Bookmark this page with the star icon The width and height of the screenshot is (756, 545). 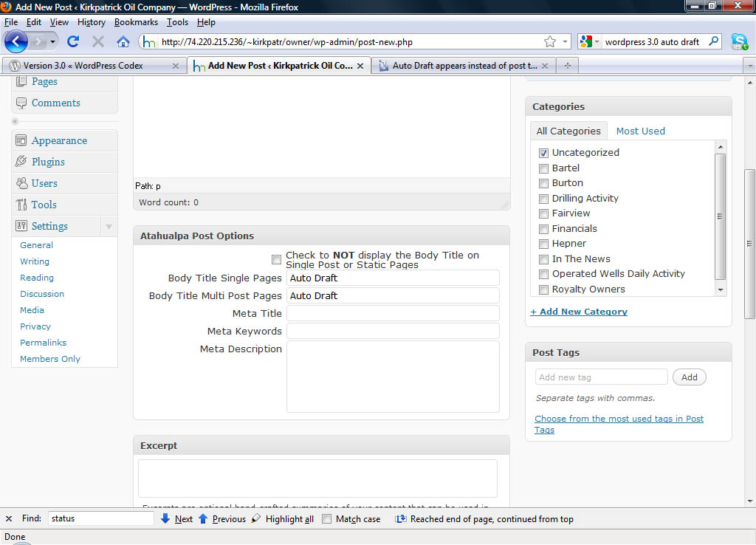pos(549,42)
